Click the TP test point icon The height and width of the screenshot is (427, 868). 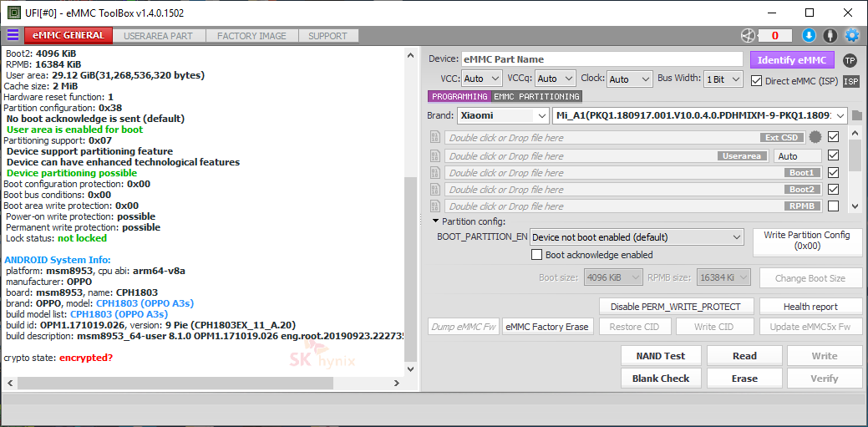850,60
